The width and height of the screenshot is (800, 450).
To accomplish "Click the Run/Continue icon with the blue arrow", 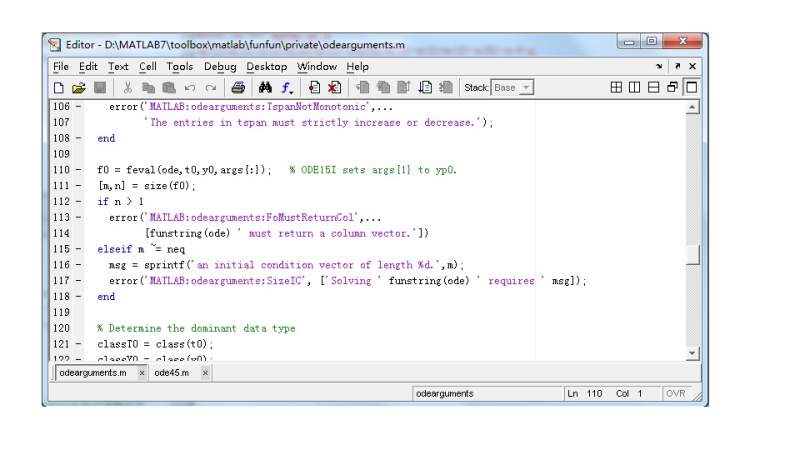I will tap(424, 88).
